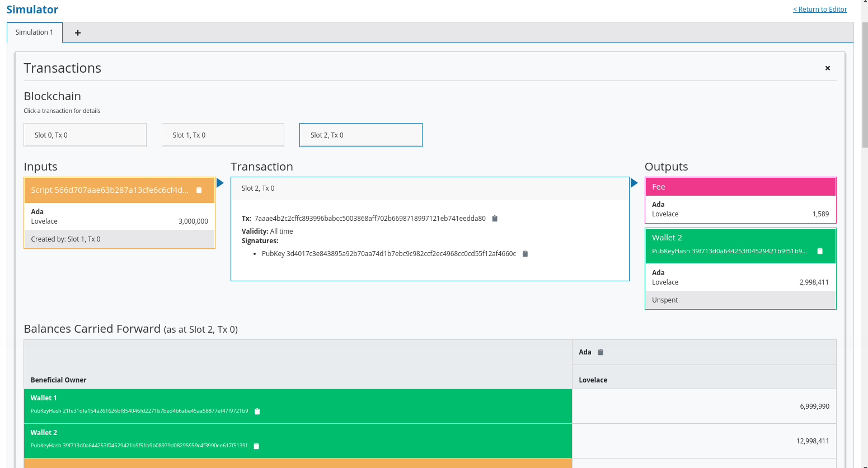Click the pink Fee output header

coord(740,187)
